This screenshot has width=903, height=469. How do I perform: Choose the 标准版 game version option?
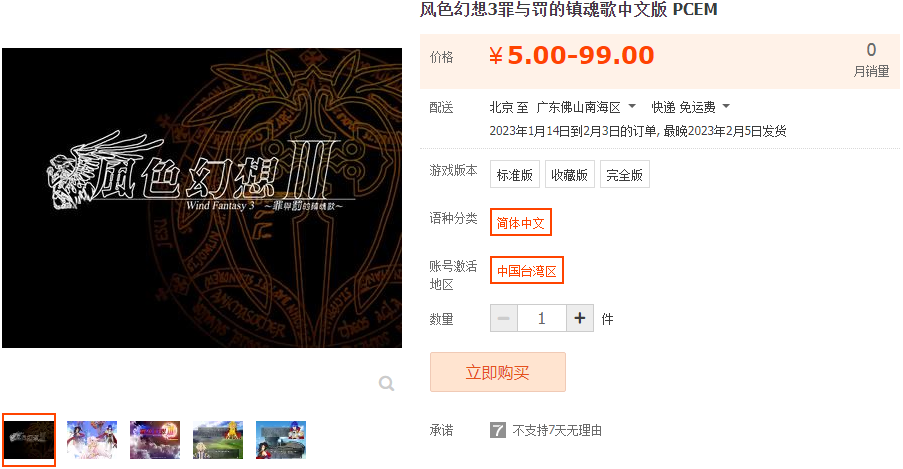[515, 175]
